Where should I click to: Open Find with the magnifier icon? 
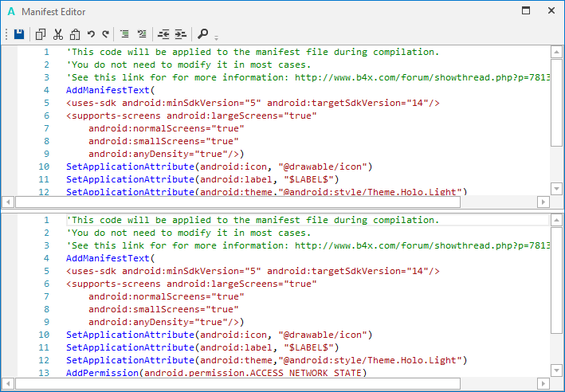click(x=202, y=34)
